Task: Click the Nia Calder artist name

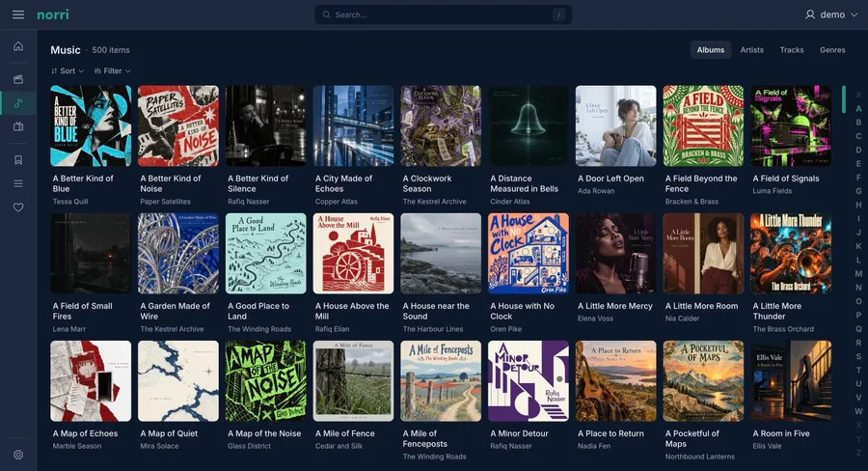Action: tap(682, 319)
